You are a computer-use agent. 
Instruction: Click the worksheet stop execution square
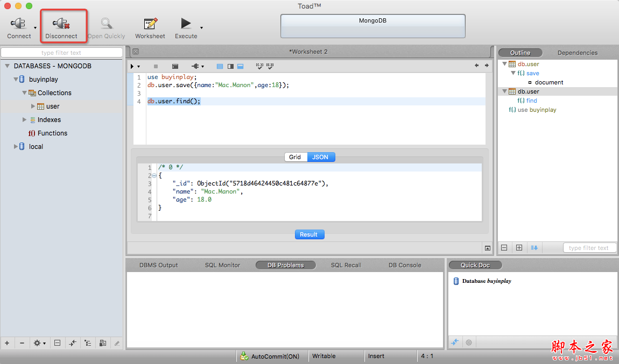156,66
